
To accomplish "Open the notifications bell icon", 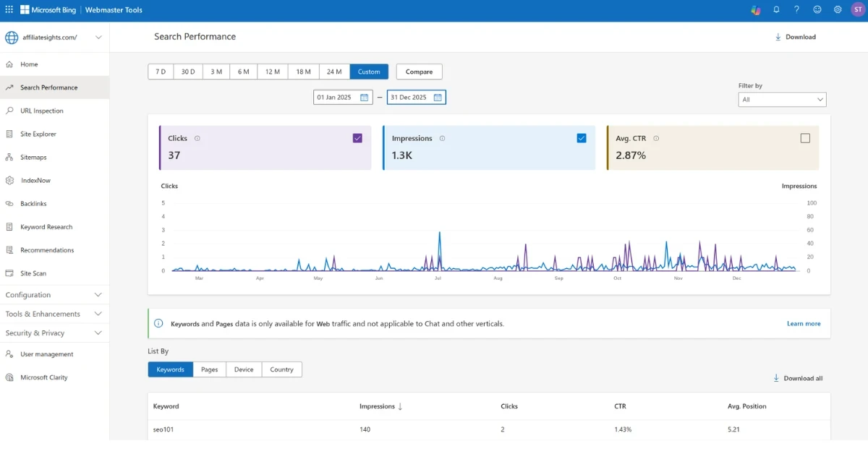I will [x=776, y=10].
